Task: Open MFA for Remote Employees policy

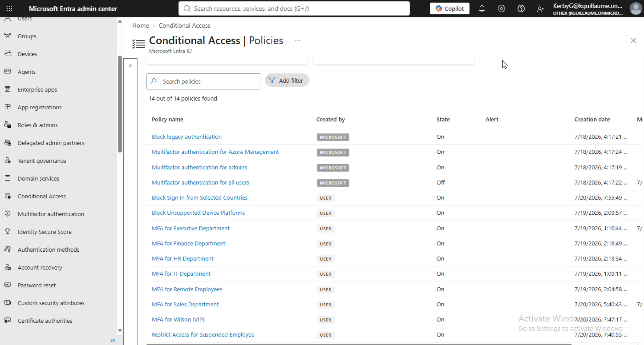Action: pyautogui.click(x=187, y=289)
